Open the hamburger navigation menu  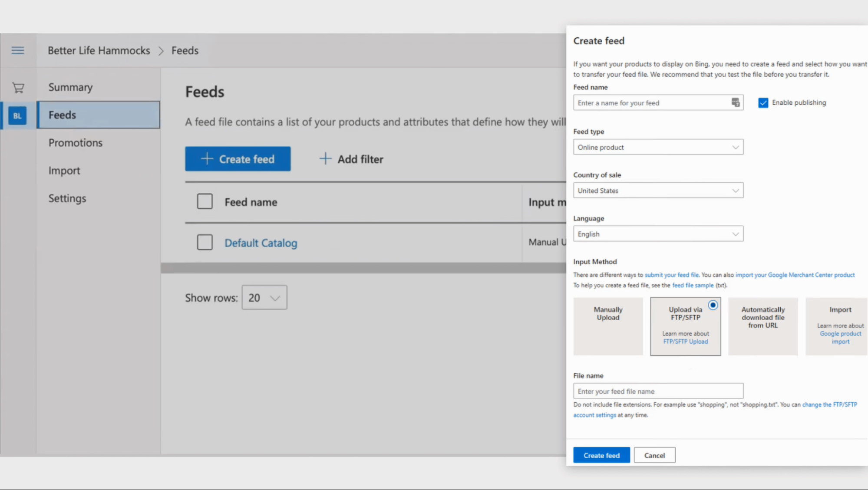tap(18, 50)
